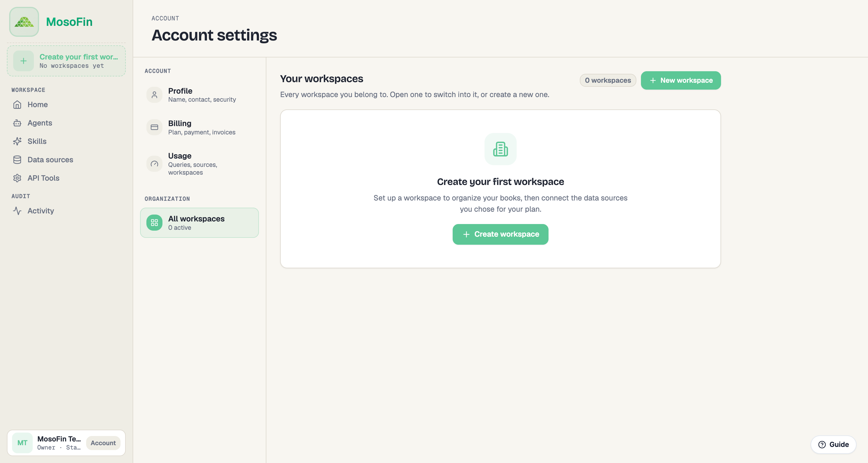Screen dimensions: 868x463
Task: Select All workspaces tab
Action: click(199, 223)
